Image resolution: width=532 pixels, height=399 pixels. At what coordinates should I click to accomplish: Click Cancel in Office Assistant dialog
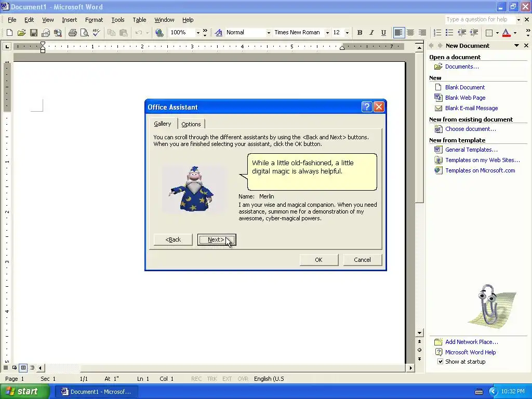362,260
